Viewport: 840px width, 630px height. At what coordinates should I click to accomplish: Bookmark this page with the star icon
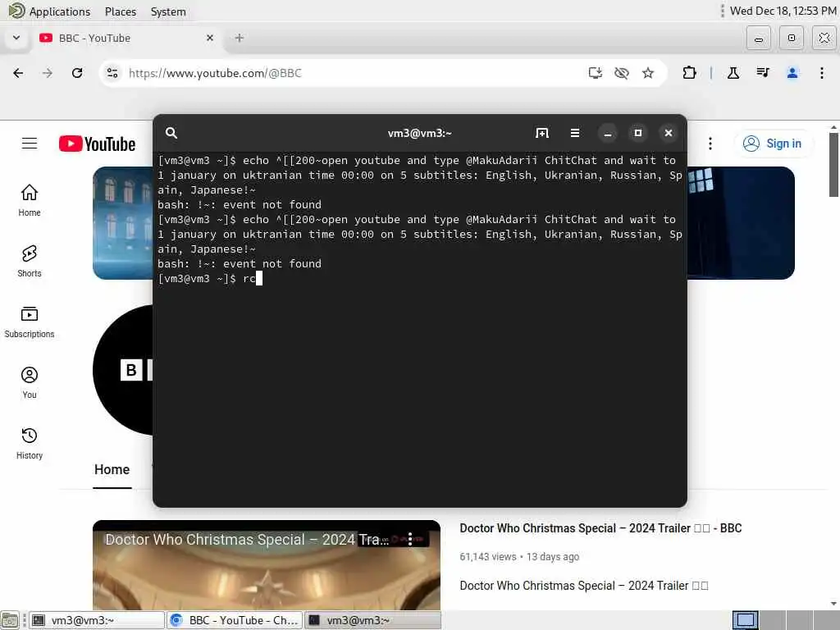(648, 73)
